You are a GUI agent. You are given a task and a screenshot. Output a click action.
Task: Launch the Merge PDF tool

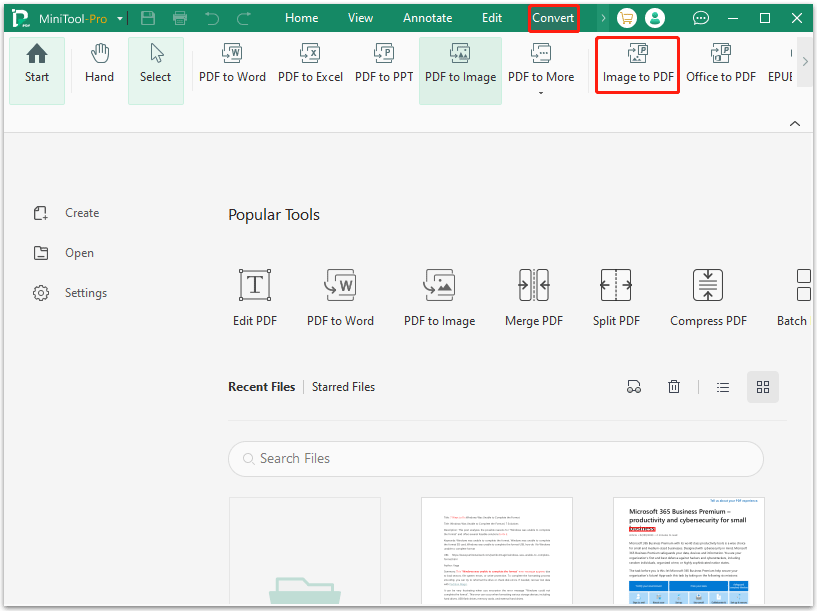pos(533,295)
